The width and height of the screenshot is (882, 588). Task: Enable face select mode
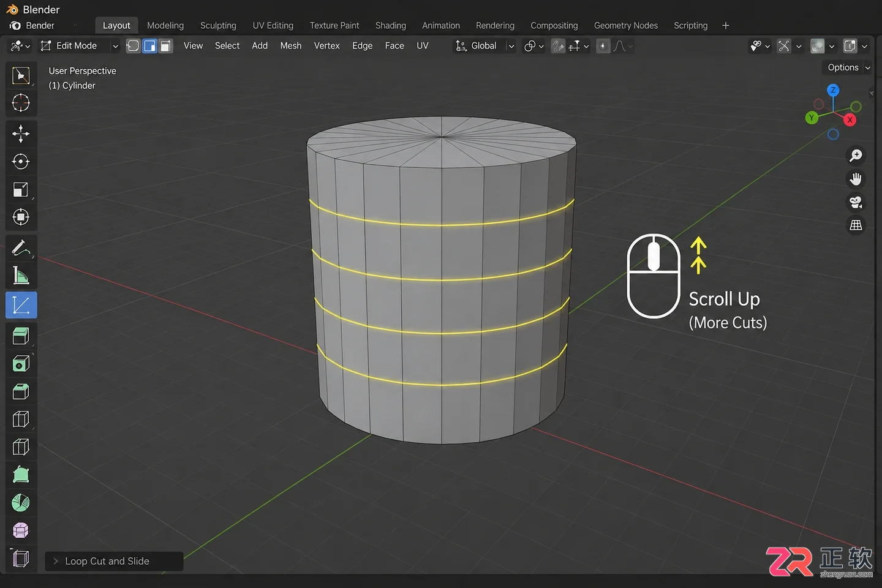coord(166,46)
